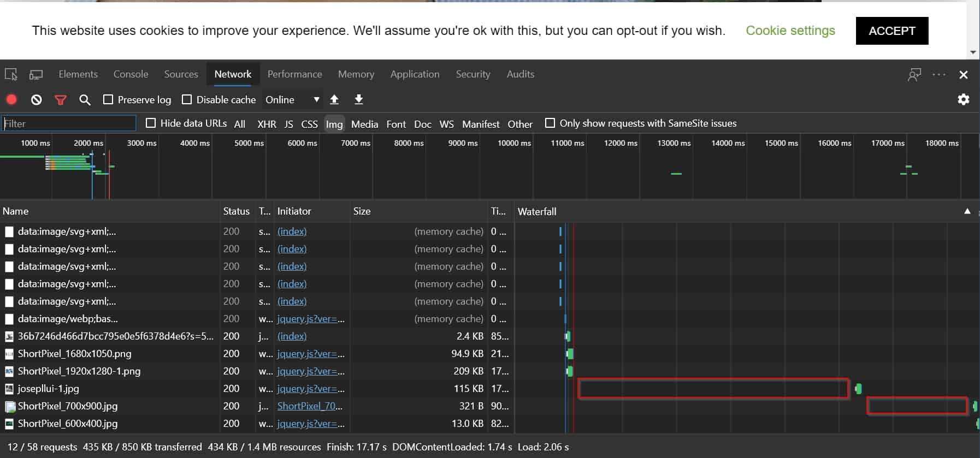Import HAR file with upload arrow

(334, 99)
